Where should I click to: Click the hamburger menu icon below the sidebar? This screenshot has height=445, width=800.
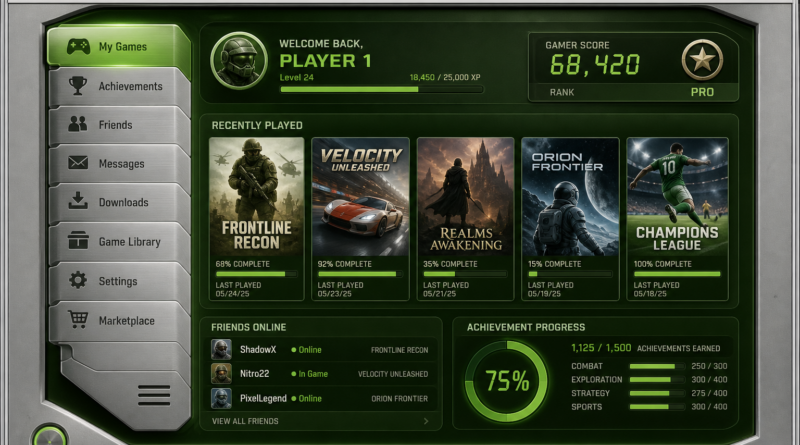tap(154, 395)
